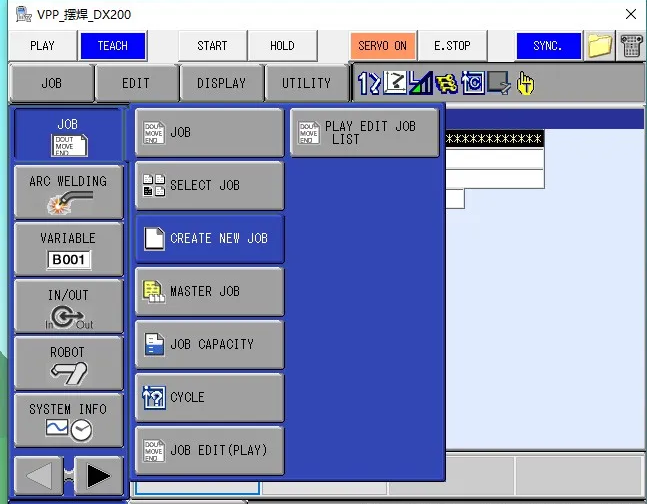Click the manual speed status icon
The image size is (647, 504).
(x=420, y=83)
